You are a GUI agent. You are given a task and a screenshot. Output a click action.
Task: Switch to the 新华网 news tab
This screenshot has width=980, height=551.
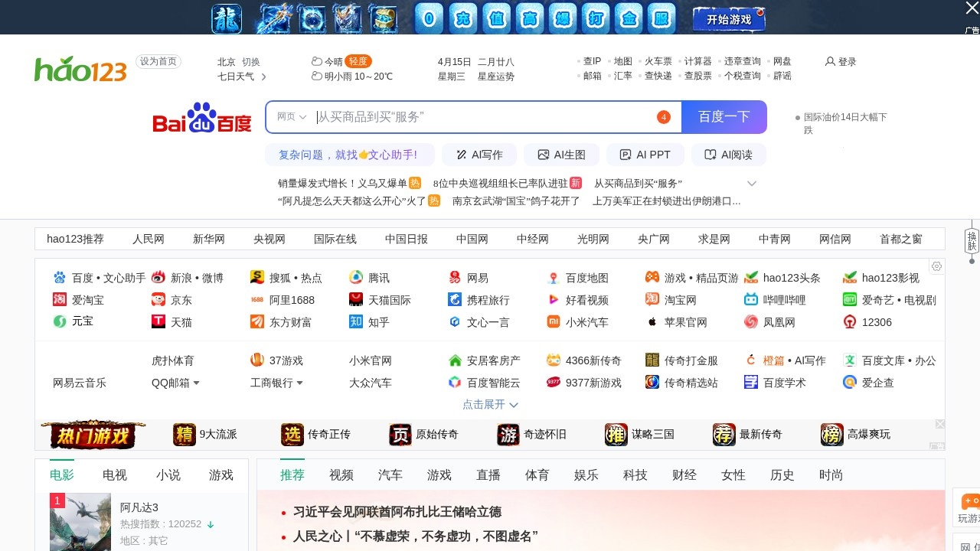(208, 238)
